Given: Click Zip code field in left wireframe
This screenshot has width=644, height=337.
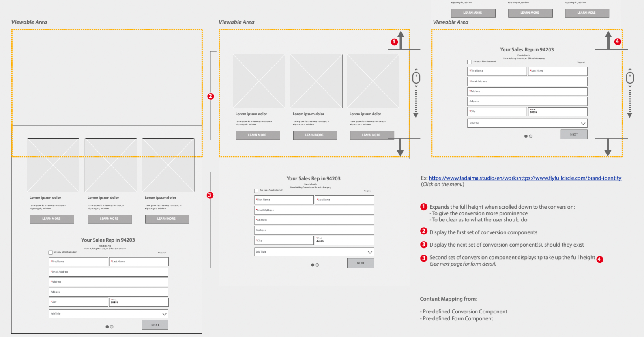Looking at the screenshot, I should pyautogui.click(x=139, y=302).
